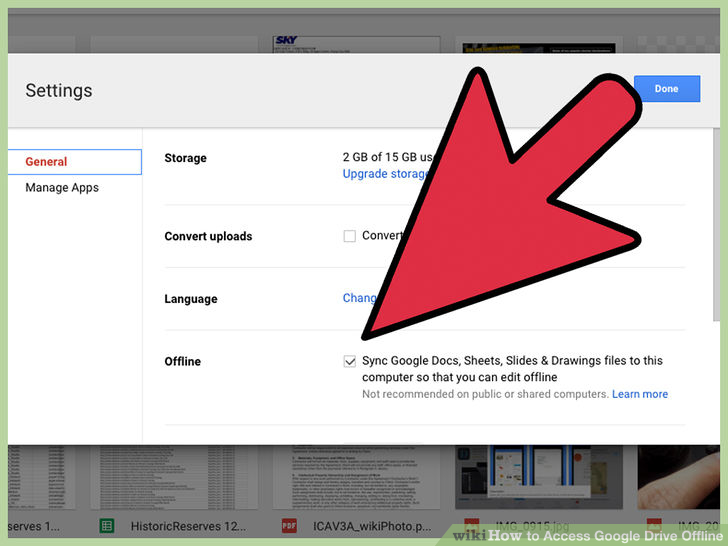Open the HistoricReserves 12... file
Image resolution: width=728 pixels, height=546 pixels.
tap(188, 526)
